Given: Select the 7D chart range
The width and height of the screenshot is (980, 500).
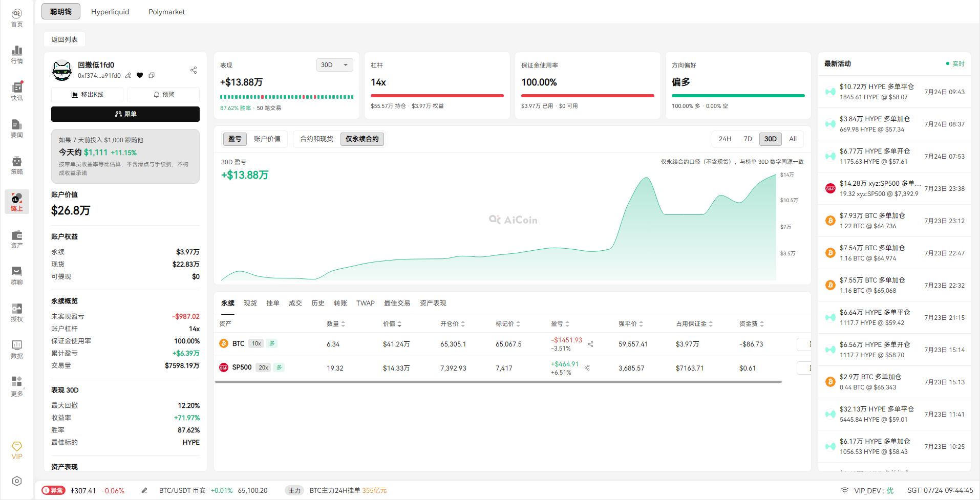Looking at the screenshot, I should [x=748, y=139].
